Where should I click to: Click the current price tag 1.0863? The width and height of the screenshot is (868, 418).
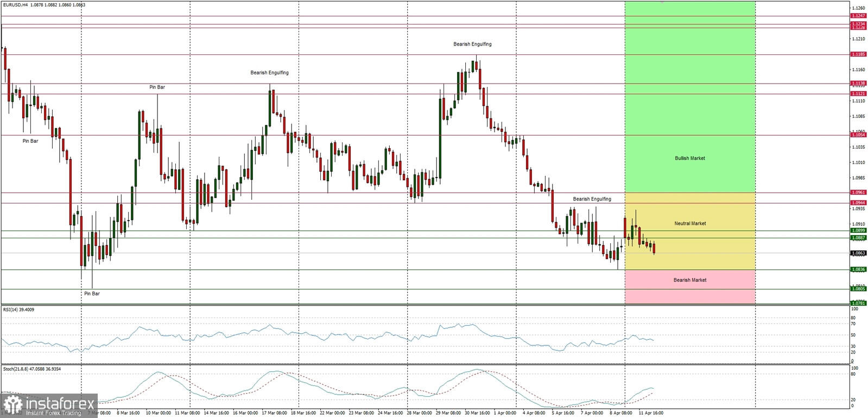tap(858, 253)
